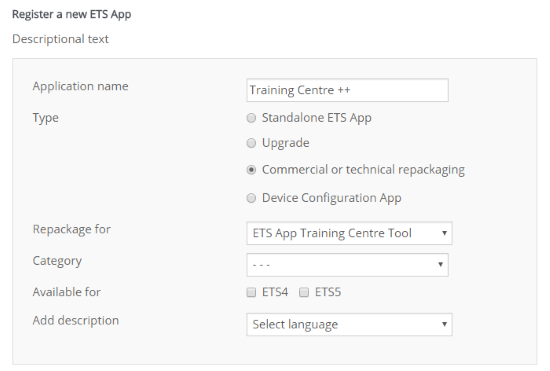Choose the Upgrade radio option
550x371 pixels.
251,143
